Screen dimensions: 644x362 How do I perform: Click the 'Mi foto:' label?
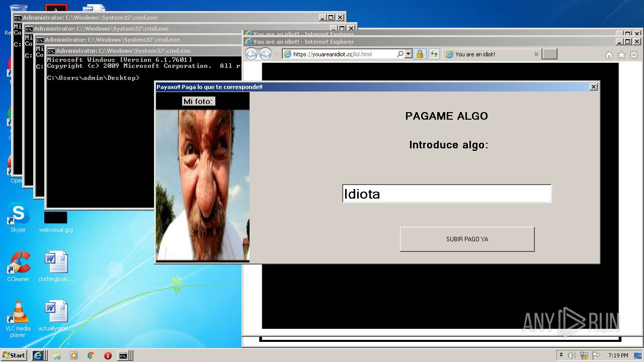198,101
